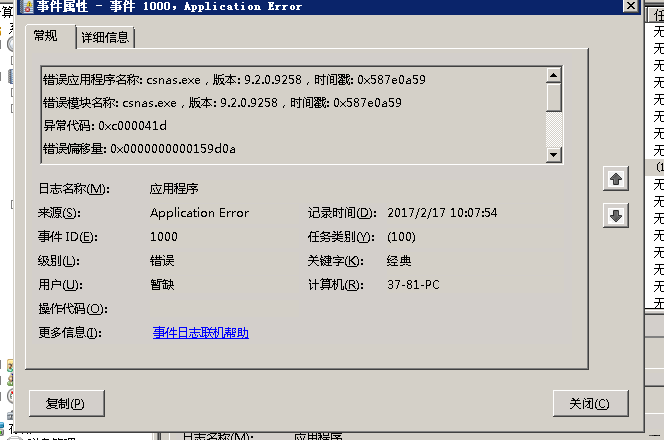
Task: Click the description box scrollbar thumb
Action: (x=553, y=97)
